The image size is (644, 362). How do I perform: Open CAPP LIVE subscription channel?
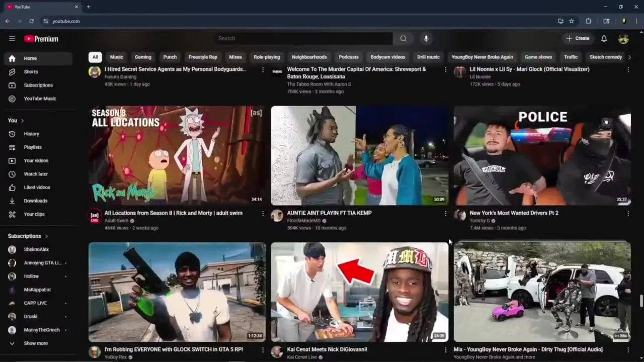point(38,303)
